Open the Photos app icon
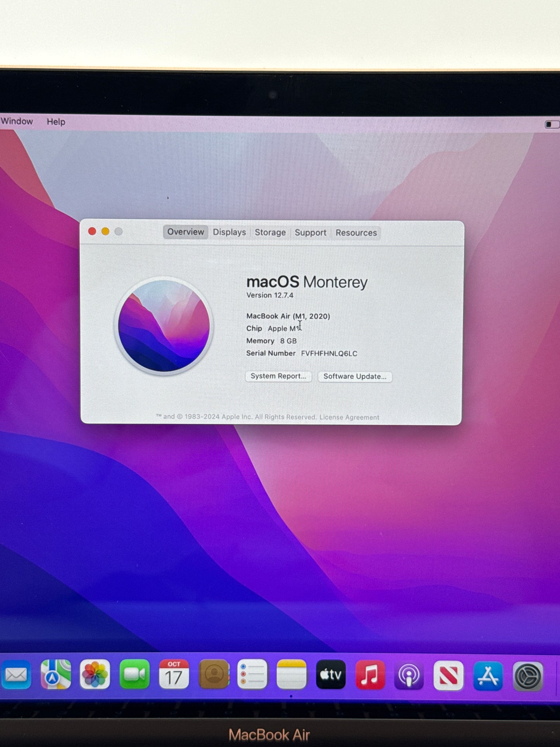 (95, 675)
